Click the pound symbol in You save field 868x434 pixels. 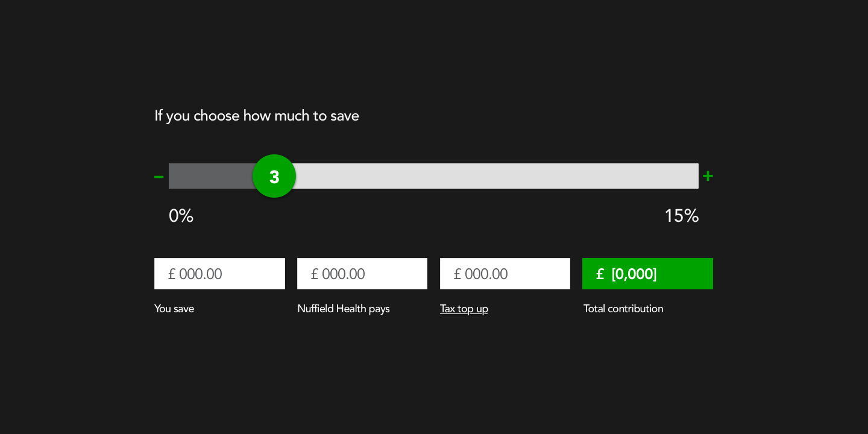click(172, 274)
